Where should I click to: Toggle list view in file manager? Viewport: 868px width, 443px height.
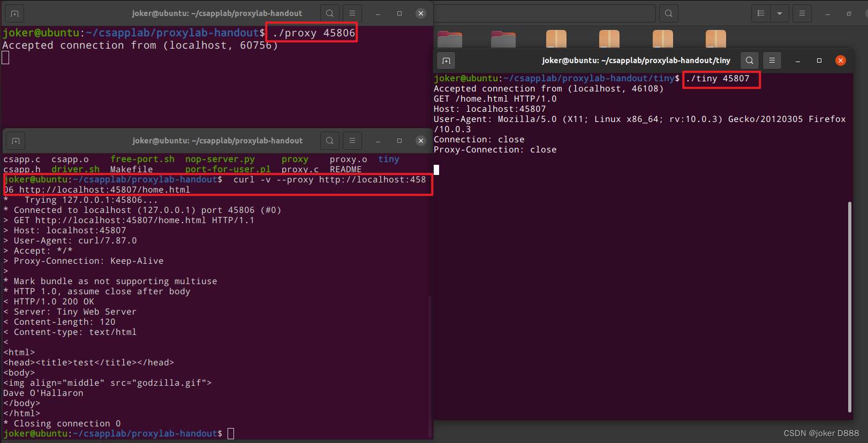tap(761, 13)
